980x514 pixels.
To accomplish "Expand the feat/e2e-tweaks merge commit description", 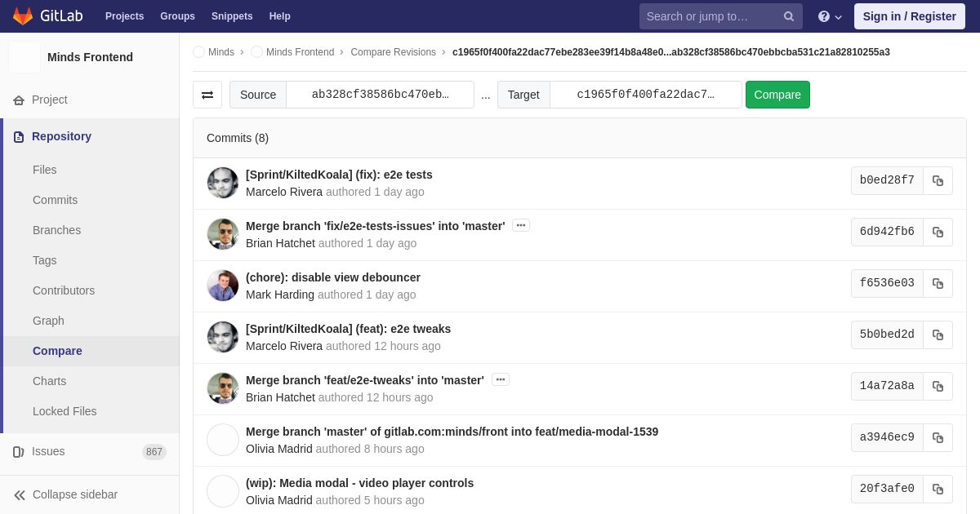I will (x=501, y=379).
